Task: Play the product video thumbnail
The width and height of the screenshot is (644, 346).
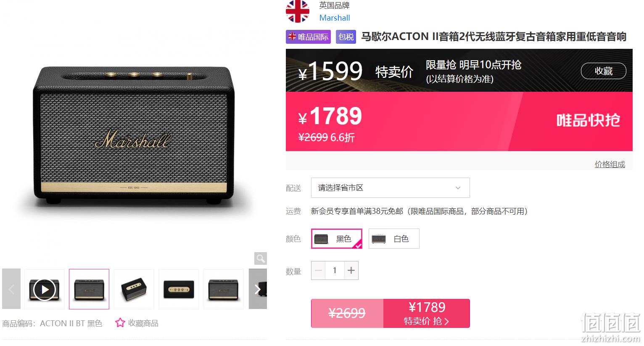Action: click(x=45, y=289)
